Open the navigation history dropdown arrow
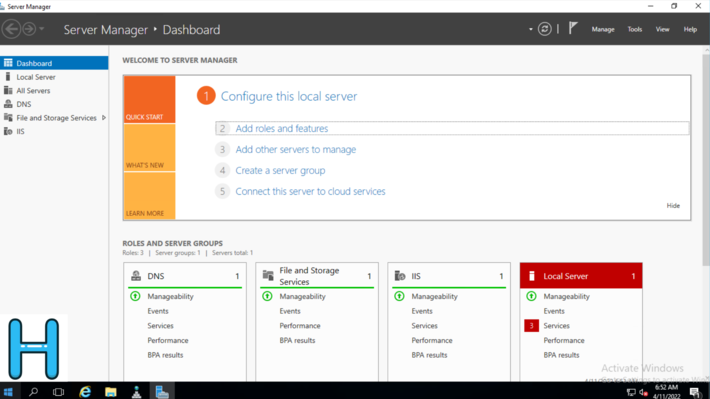Image resolution: width=710 pixels, height=399 pixels. pyautogui.click(x=42, y=29)
